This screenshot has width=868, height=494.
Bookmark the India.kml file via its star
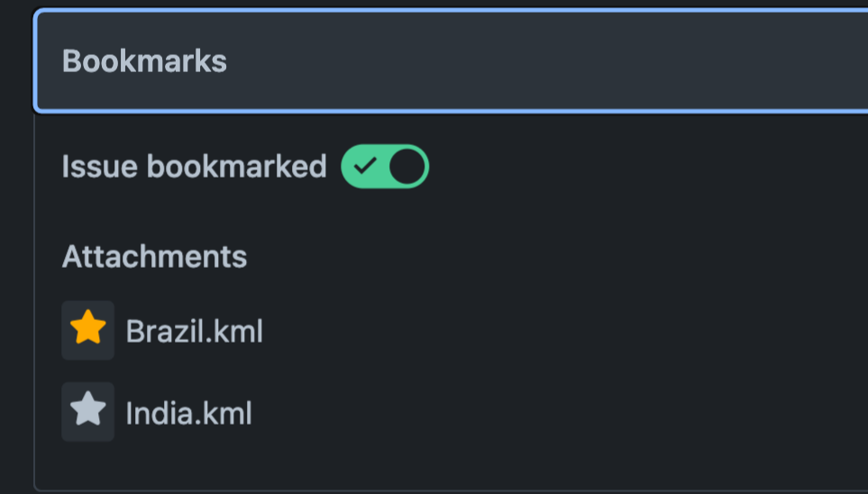click(x=87, y=411)
